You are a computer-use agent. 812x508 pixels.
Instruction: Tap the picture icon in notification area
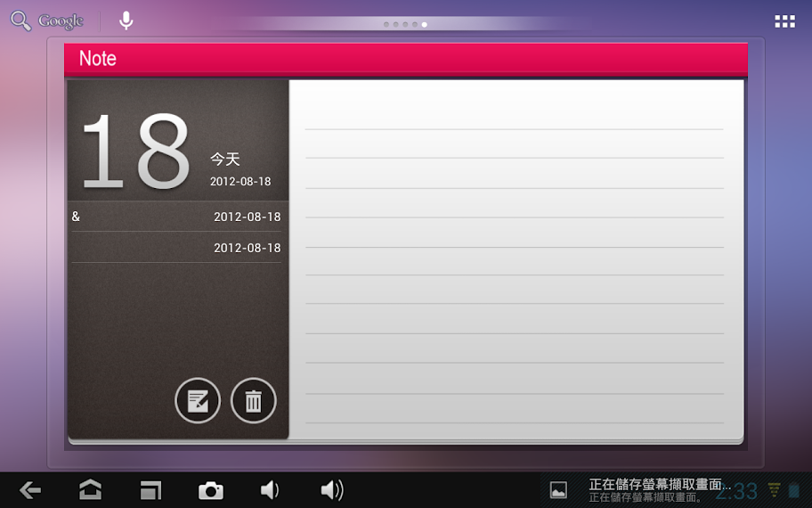(558, 490)
